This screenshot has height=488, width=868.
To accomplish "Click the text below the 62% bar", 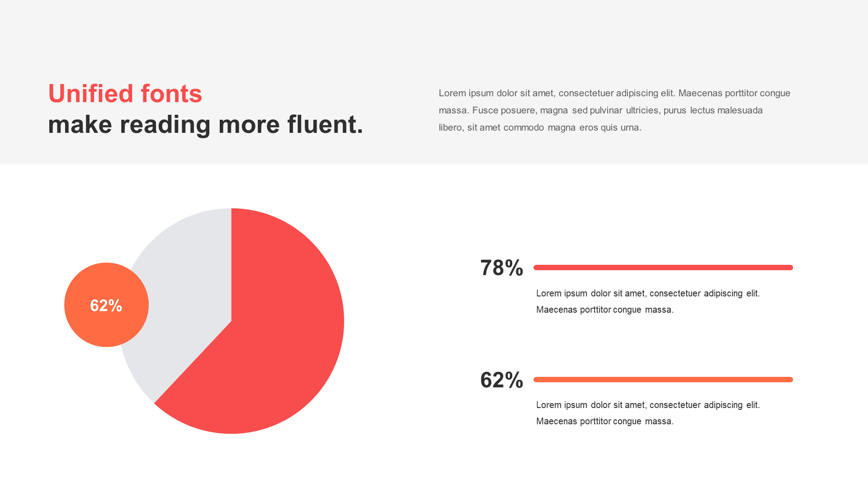I will click(x=648, y=413).
